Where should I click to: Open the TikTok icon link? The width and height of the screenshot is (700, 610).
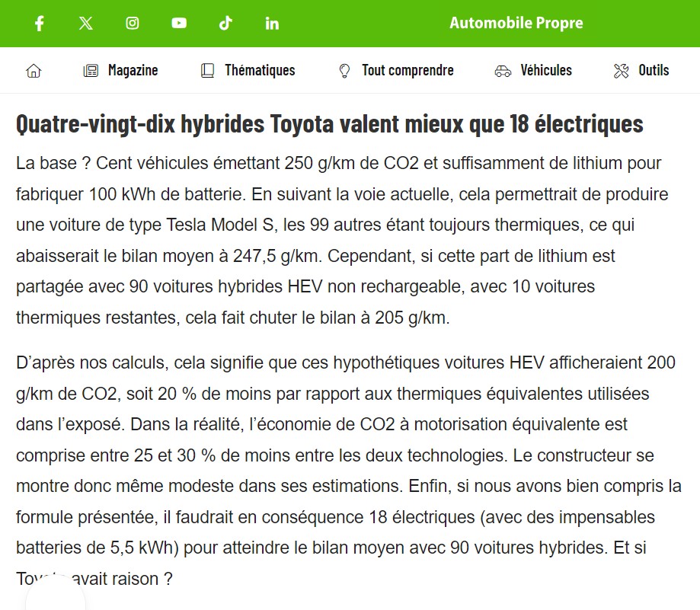tap(225, 24)
